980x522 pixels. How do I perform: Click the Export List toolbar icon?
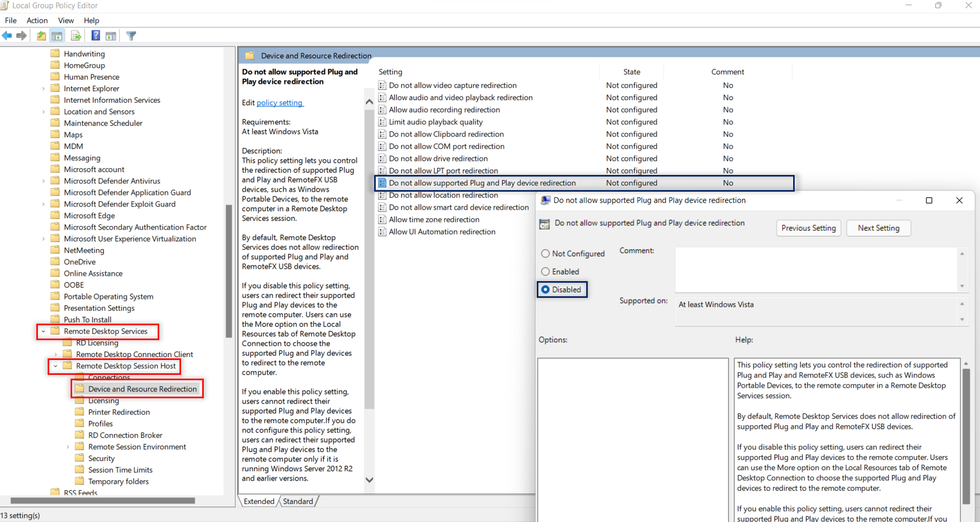76,36
